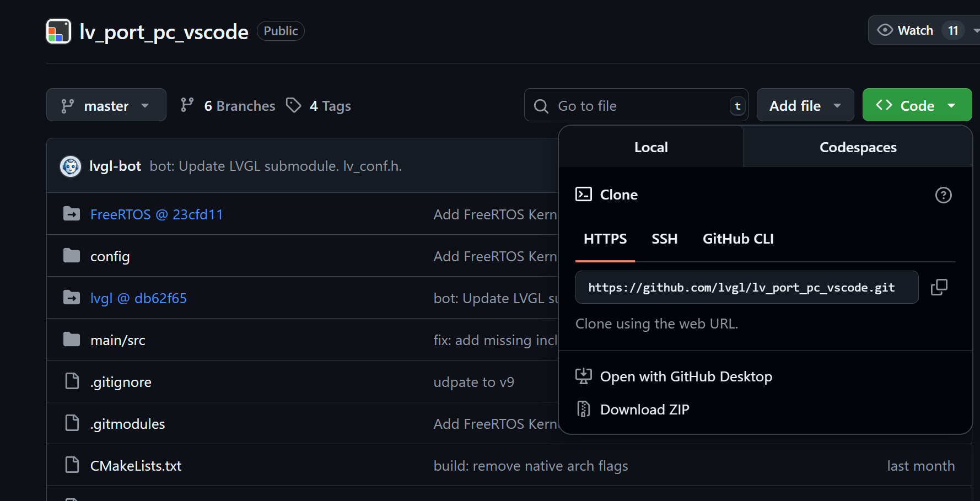
Task: Click the config folder icon
Action: point(72,255)
